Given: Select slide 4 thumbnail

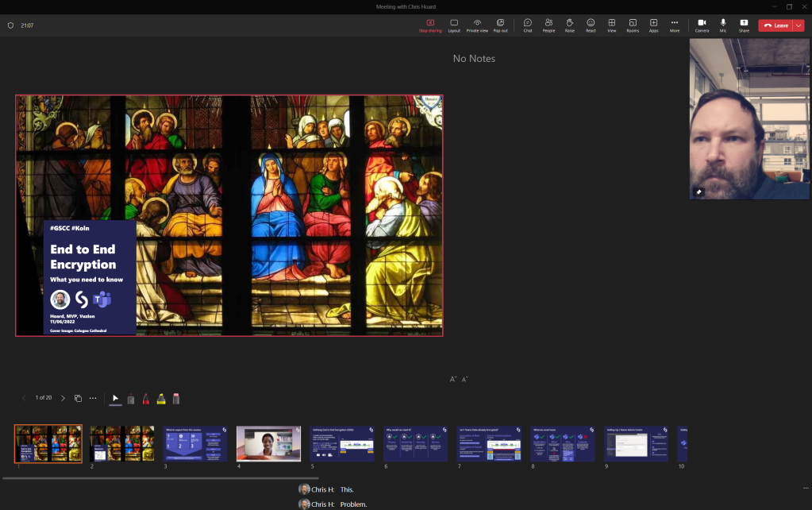Looking at the screenshot, I should click(268, 443).
